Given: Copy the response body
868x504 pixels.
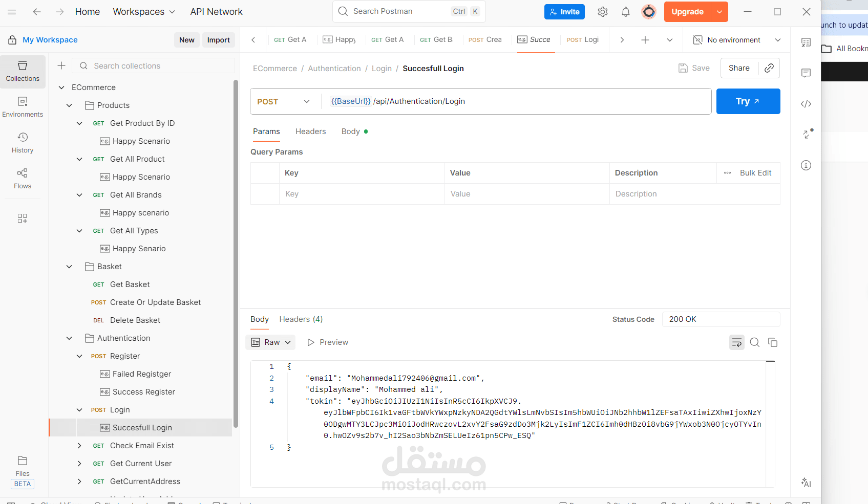Looking at the screenshot, I should coord(773,342).
